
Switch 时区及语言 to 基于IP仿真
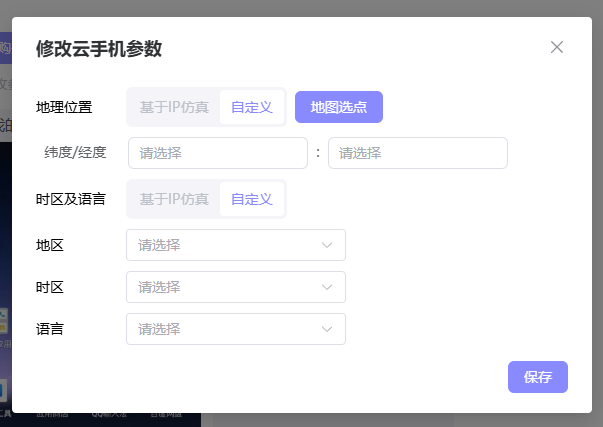pos(174,199)
